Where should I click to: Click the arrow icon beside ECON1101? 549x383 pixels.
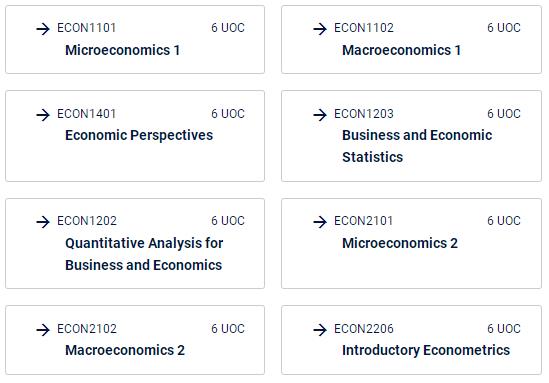[43, 29]
